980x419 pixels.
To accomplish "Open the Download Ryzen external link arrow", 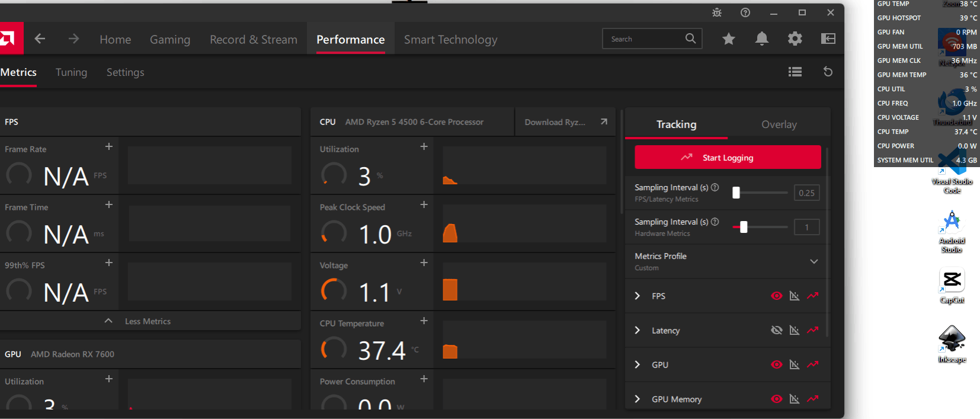I will tap(604, 121).
